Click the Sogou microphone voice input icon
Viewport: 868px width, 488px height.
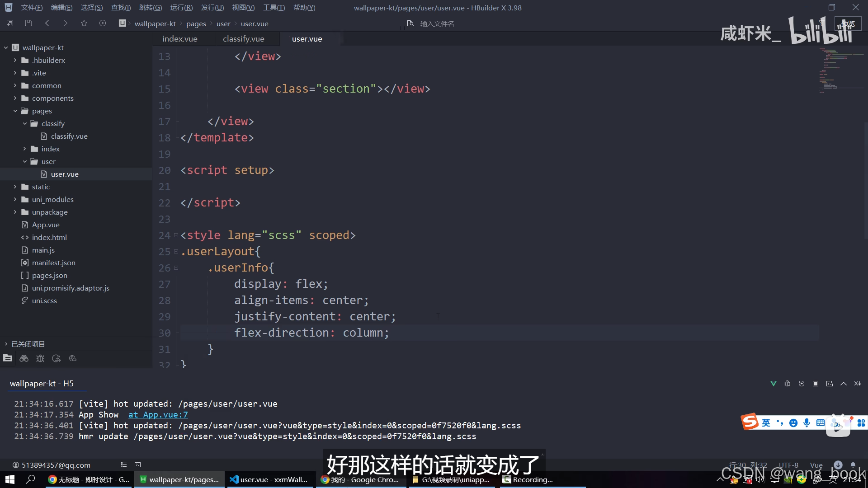tap(807, 423)
